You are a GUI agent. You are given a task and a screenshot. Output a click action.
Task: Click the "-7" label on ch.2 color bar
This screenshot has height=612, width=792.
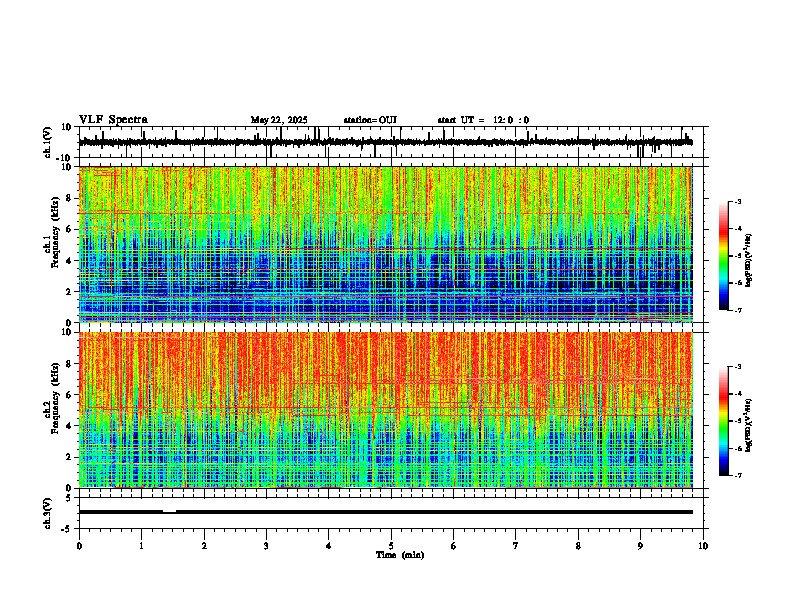(738, 475)
